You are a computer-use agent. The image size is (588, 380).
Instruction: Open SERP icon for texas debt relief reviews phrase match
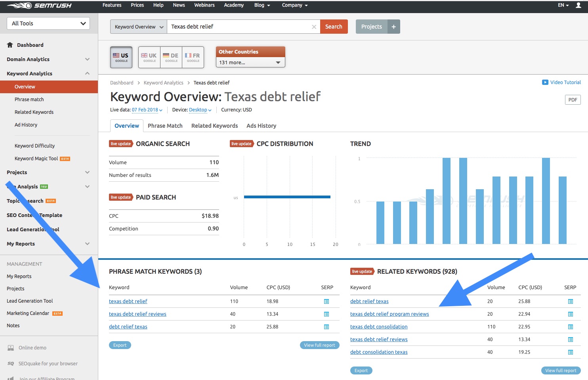tap(326, 314)
